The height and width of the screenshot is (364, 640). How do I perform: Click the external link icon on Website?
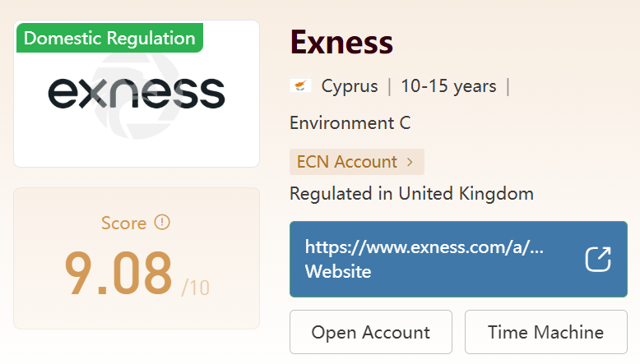pos(598,259)
